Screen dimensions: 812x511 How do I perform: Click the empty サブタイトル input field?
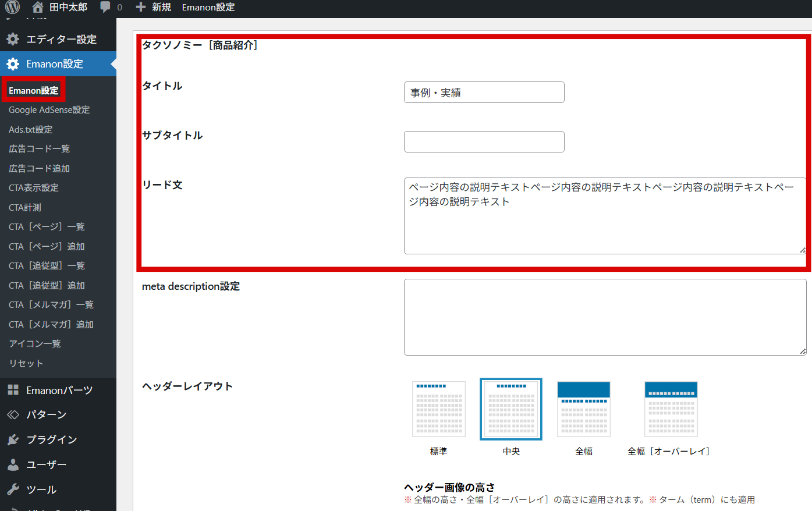tap(484, 142)
